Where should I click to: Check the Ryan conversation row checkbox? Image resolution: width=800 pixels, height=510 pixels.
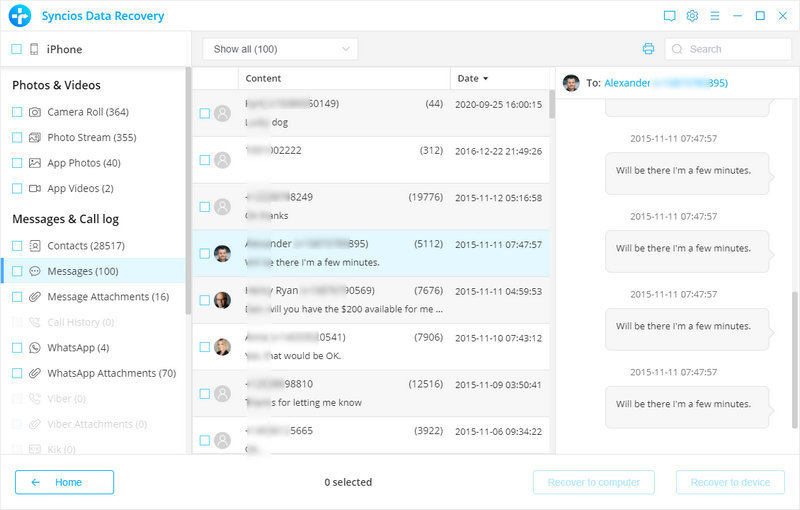[x=205, y=300]
